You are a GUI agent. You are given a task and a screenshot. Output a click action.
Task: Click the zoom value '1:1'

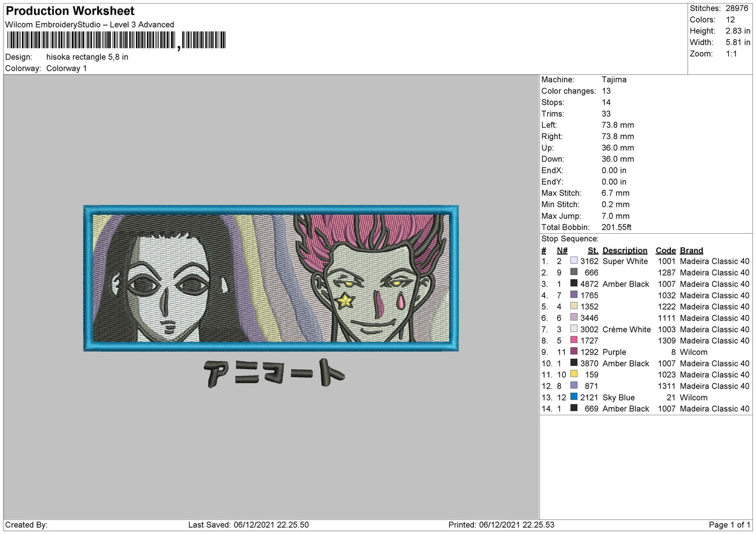pos(731,54)
